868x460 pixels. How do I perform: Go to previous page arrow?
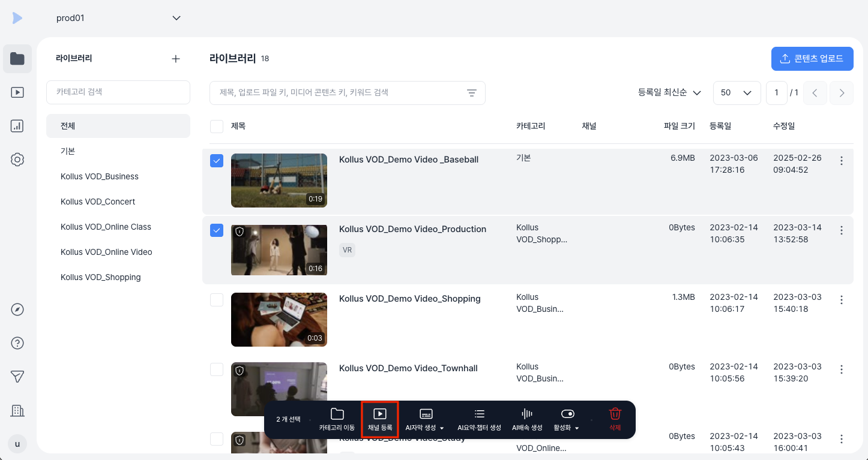coord(815,93)
